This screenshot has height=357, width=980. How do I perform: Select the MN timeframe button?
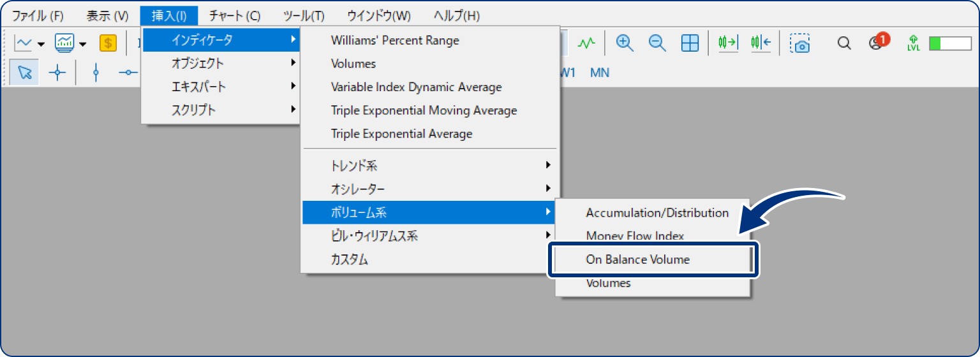tap(600, 73)
